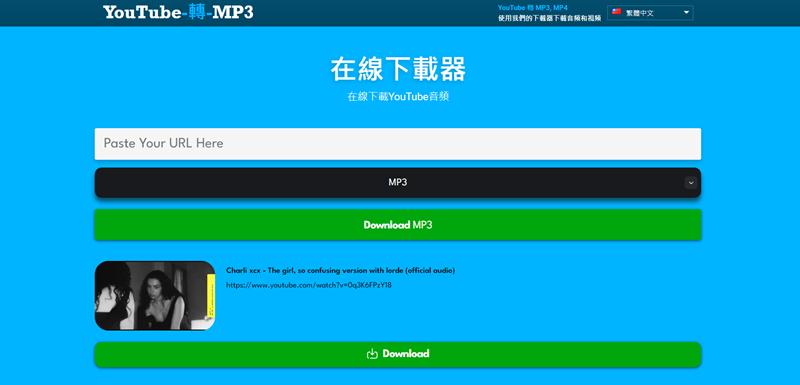Click the 在線下載器 heading
This screenshot has height=385, width=800.
(398, 70)
